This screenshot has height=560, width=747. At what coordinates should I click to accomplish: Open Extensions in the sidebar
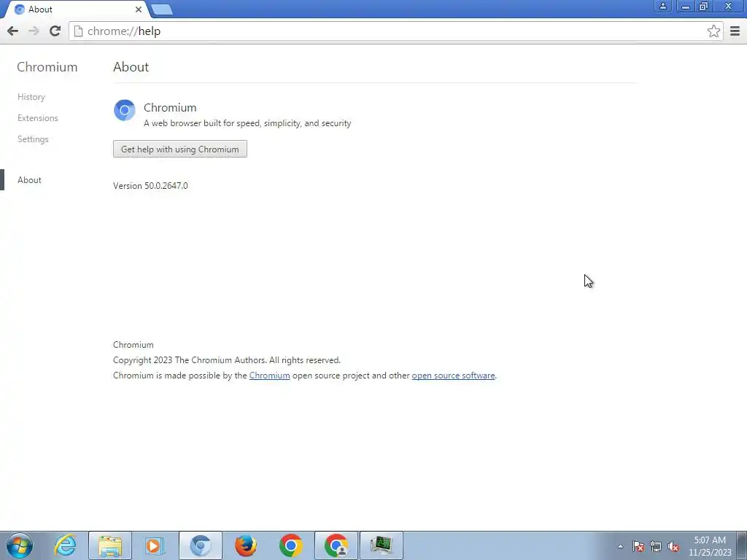38,118
